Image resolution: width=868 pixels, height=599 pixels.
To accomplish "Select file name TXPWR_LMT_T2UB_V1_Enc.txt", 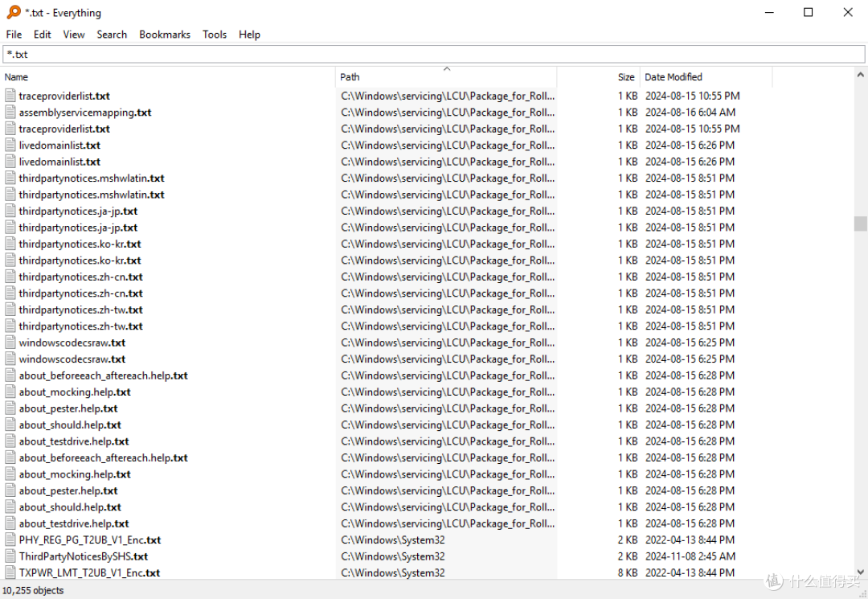I will (89, 573).
